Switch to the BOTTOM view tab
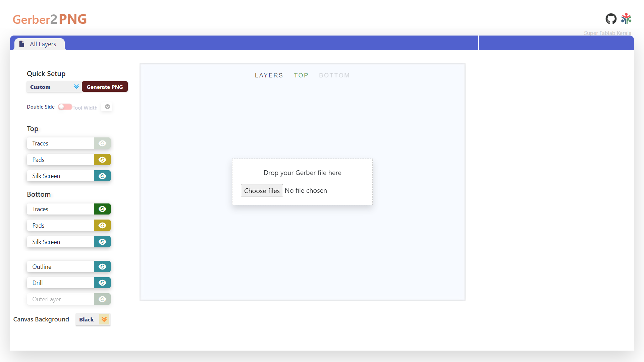Viewport: 644px width, 362px height. (334, 75)
